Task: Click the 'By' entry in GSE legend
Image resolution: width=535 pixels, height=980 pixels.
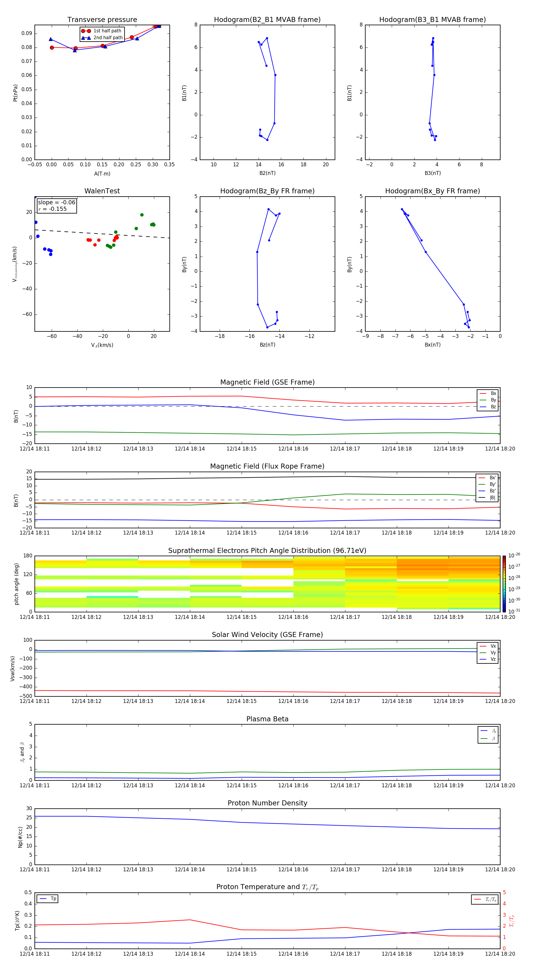Action: pos(488,400)
